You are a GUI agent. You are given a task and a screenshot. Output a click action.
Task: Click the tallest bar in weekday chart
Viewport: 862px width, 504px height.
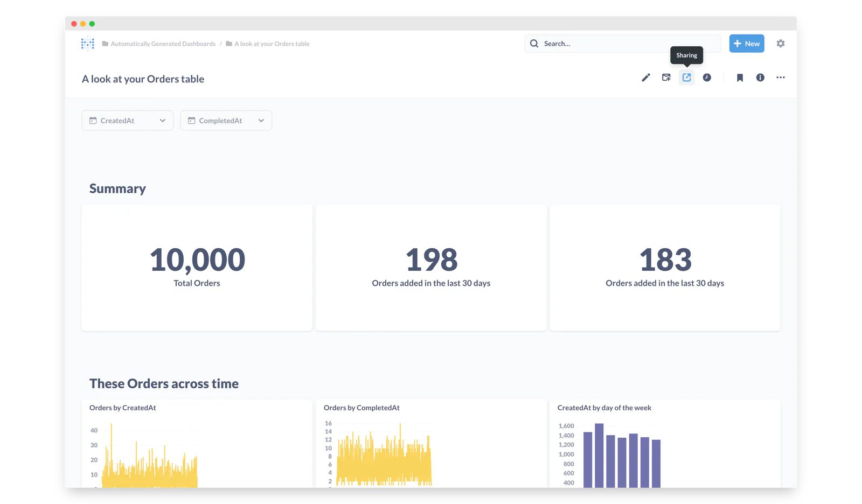(x=599, y=456)
